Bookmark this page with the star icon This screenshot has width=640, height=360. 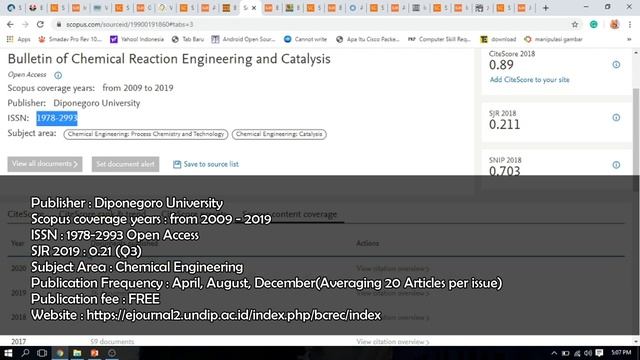pos(575,24)
